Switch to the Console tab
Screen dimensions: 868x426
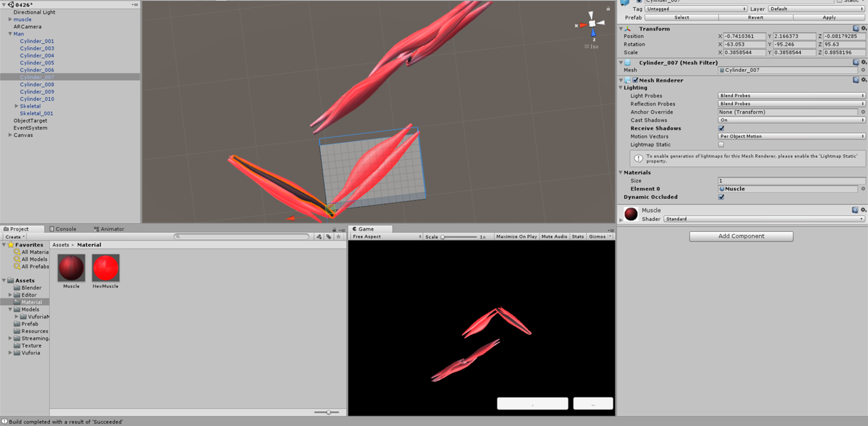pyautogui.click(x=63, y=228)
